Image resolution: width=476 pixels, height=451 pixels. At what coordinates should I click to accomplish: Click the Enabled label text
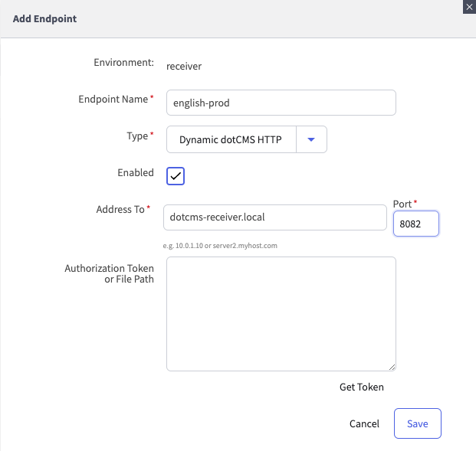pyautogui.click(x=135, y=173)
